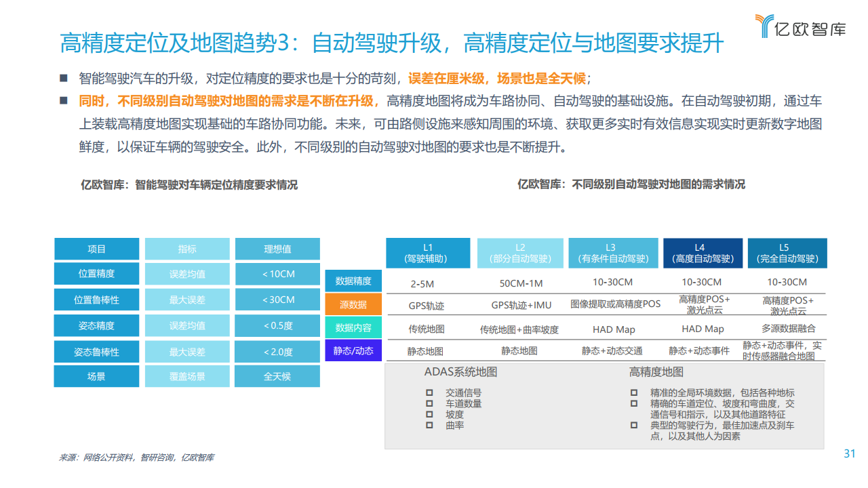Select the L2 (部分自动驾驶) column header
The height and width of the screenshot is (488, 868).
click(x=519, y=253)
